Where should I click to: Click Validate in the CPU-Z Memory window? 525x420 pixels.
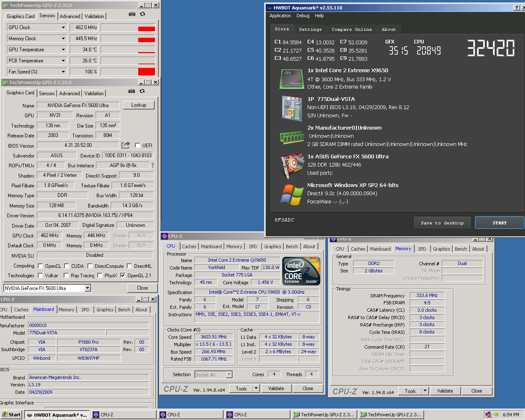pyautogui.click(x=445, y=391)
